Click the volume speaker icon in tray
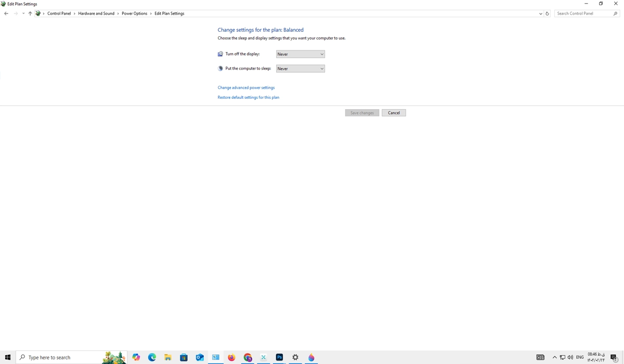The height and width of the screenshot is (364, 624). [x=570, y=357]
